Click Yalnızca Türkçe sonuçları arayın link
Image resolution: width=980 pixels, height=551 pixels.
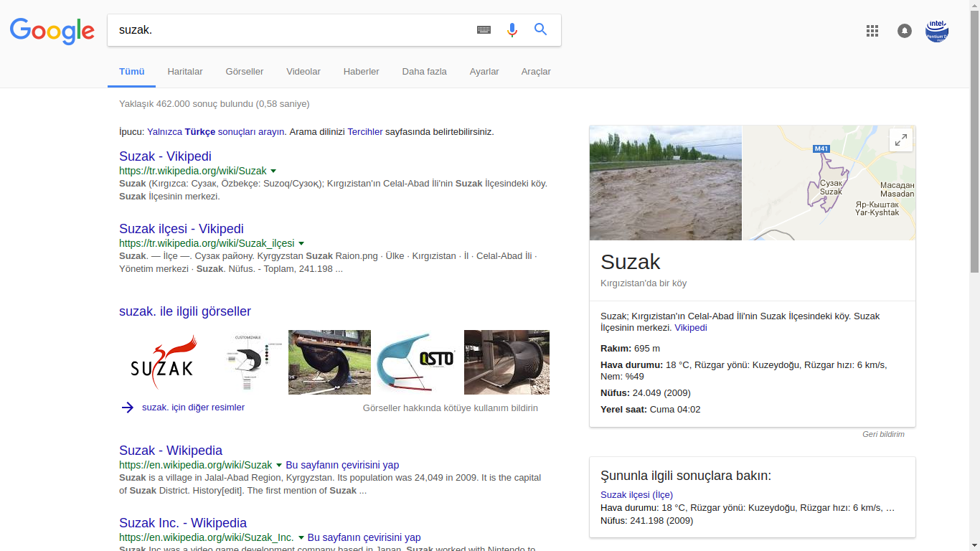(216, 132)
